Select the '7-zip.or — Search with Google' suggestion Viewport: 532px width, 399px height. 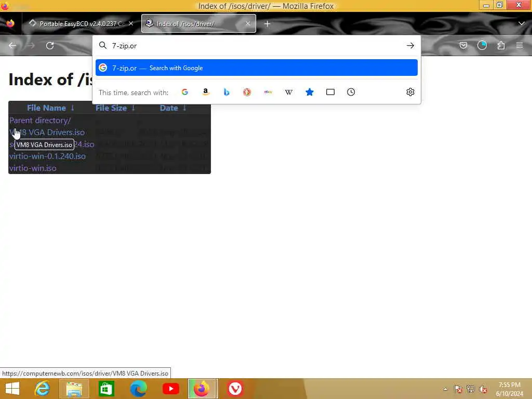tap(257, 68)
